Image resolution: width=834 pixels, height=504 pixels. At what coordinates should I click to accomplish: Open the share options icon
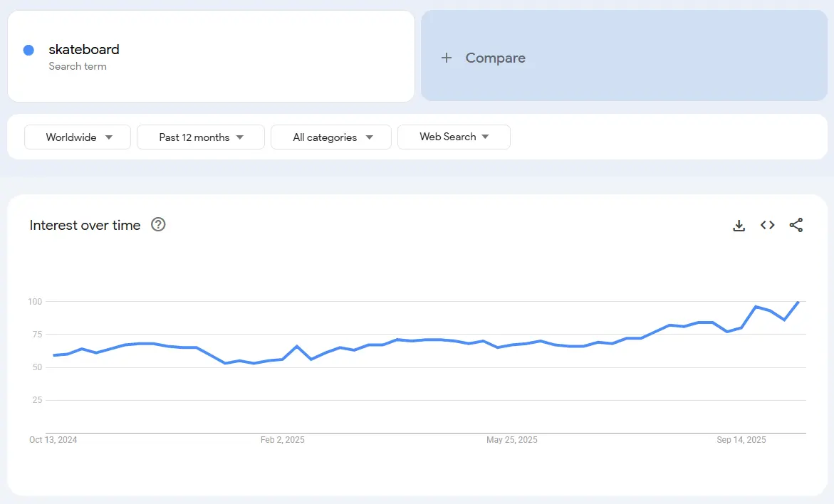point(796,225)
